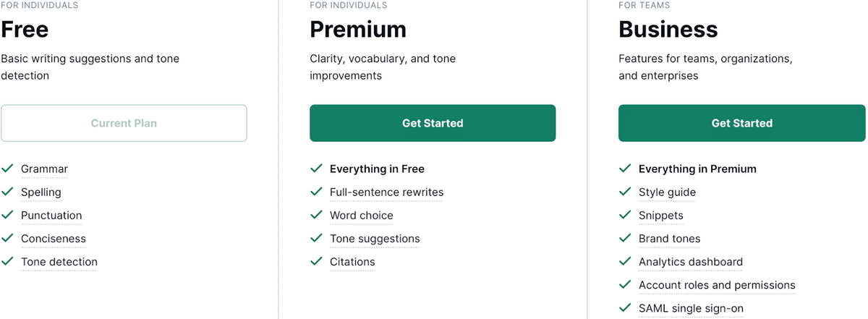Click the checkmark icon beside Grammar

8,169
